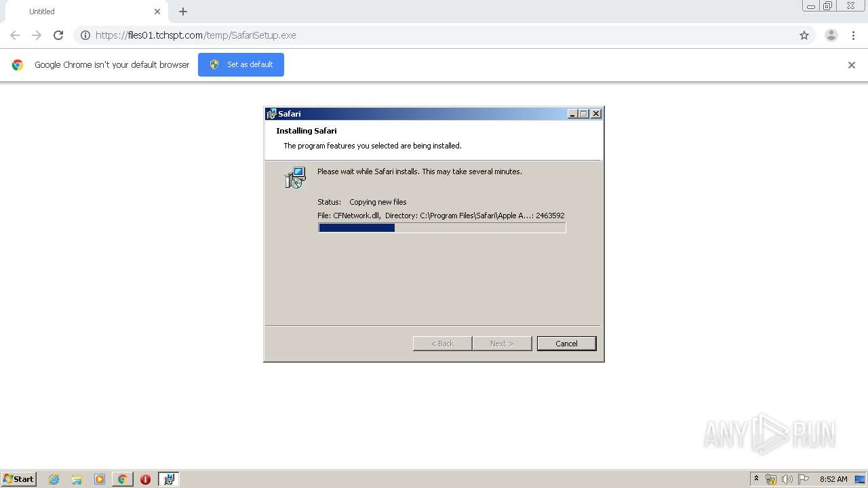Screen dimensions: 868x488
Task: Open the Windows Start menu
Action: (19, 479)
